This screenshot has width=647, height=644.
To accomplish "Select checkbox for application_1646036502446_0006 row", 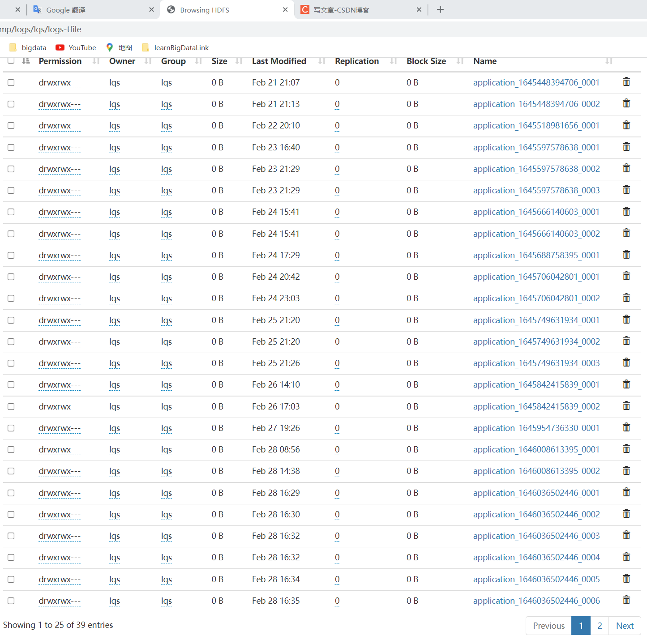I will (11, 601).
